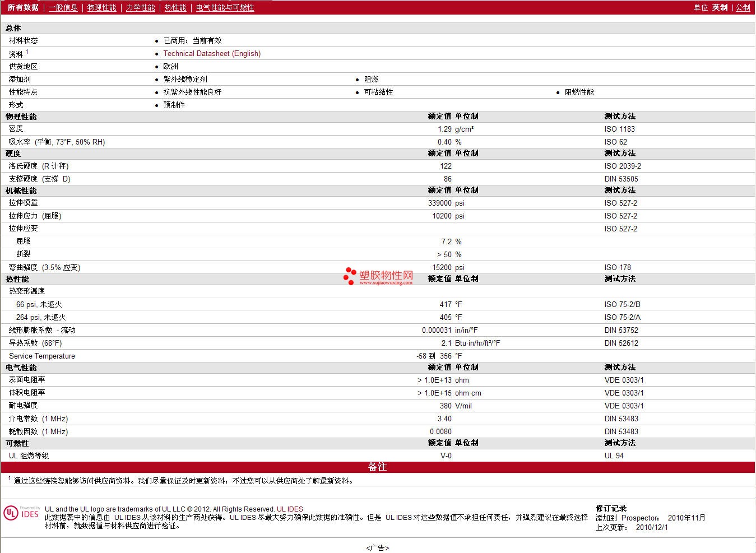Select test method ISO 178
Viewport: 756px width, 553px height.
tap(618, 267)
